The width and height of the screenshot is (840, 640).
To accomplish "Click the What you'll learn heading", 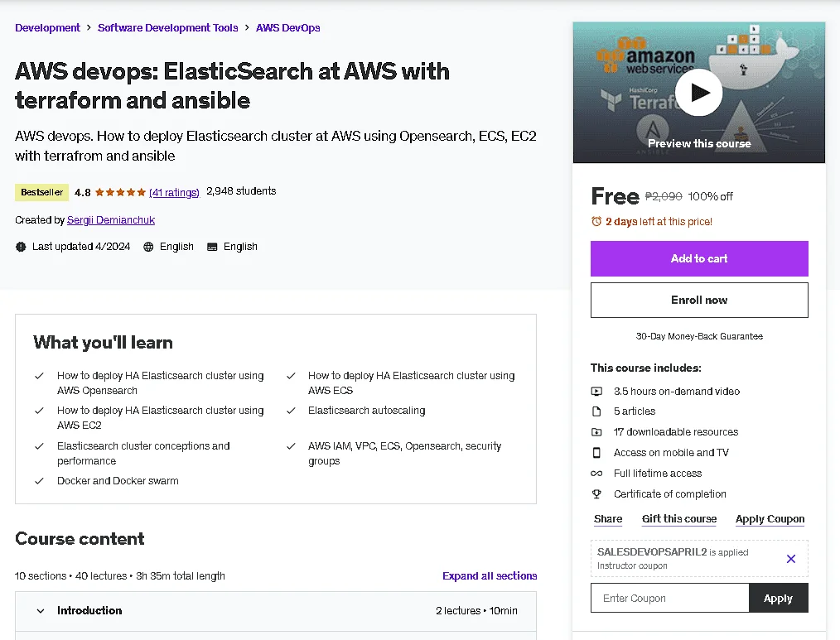I will (103, 343).
